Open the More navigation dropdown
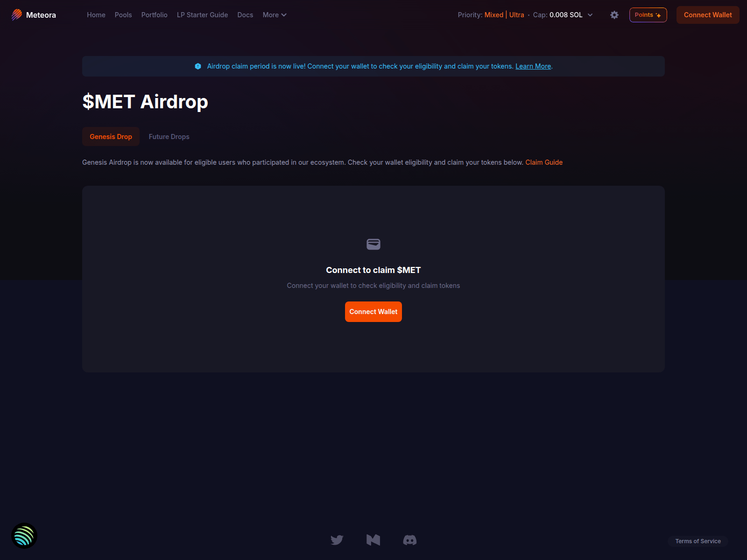This screenshot has height=560, width=747. [275, 15]
